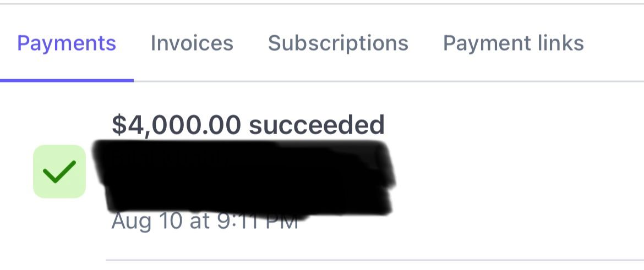
Task: Click the top border line above tabs
Action: tap(322, 4)
